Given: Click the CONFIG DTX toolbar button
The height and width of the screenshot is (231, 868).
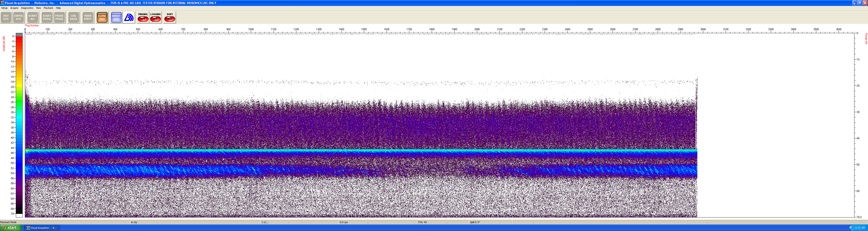Looking at the screenshot, I should (x=19, y=18).
